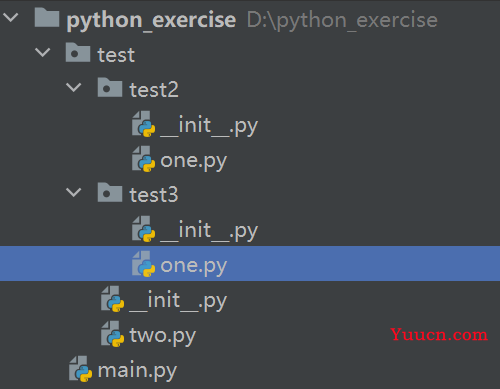Click the Yuucn.com watermark link

[x=439, y=334]
